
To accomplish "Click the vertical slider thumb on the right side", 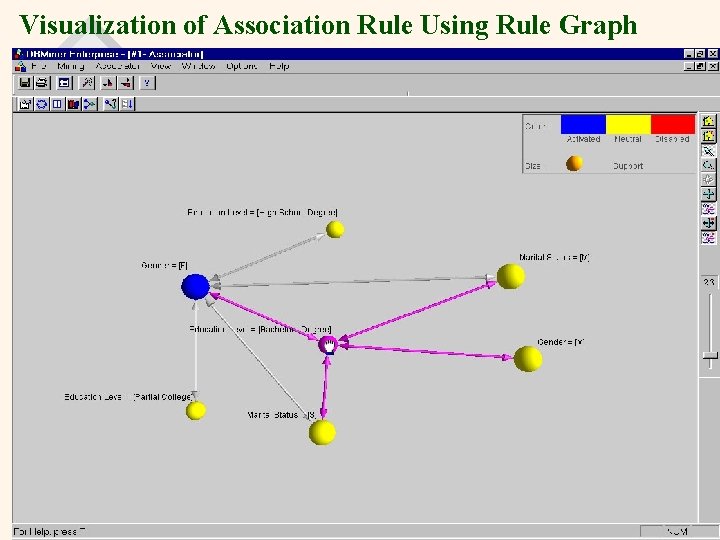I will coord(710,355).
